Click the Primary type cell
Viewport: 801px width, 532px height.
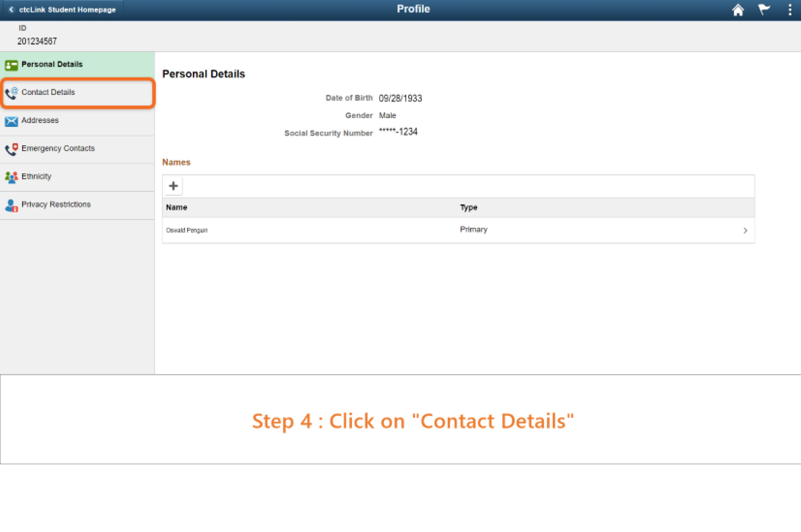coord(474,229)
